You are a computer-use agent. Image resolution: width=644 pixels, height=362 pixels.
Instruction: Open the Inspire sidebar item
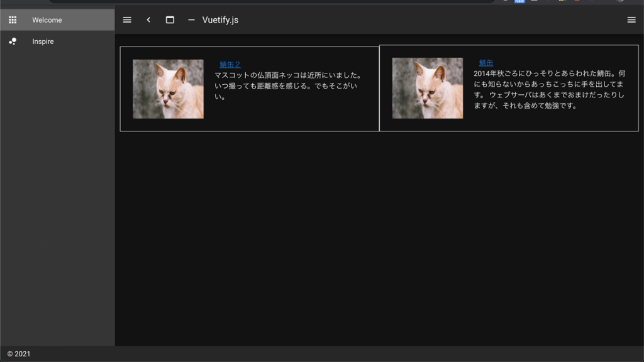pyautogui.click(x=57, y=41)
